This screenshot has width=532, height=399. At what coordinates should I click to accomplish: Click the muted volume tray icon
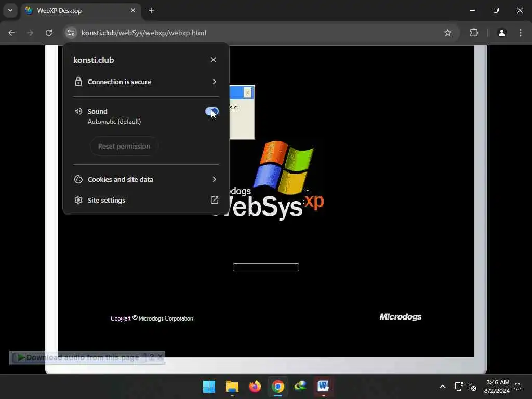click(x=472, y=387)
